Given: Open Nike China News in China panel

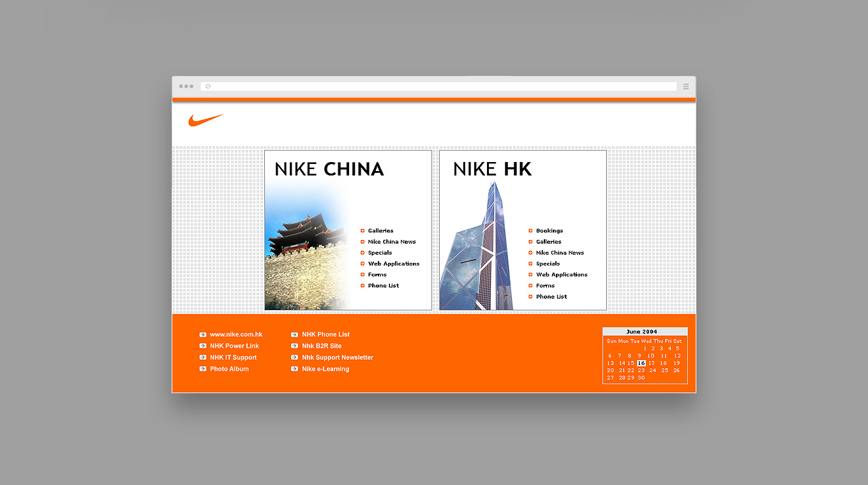Looking at the screenshot, I should [x=391, y=242].
